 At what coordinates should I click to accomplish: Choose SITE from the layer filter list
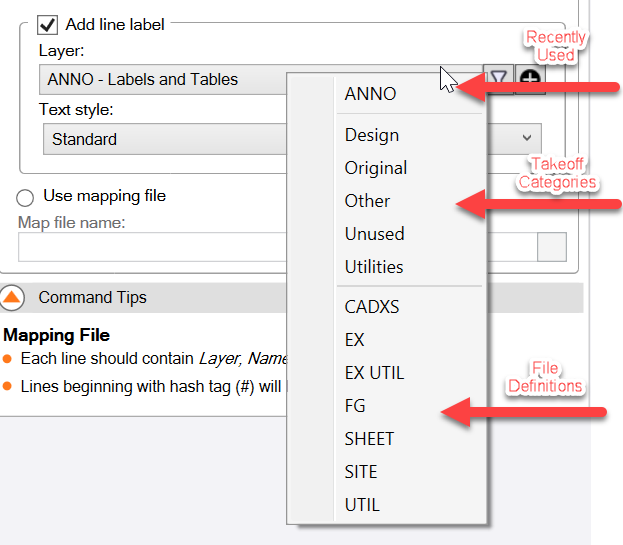pyautogui.click(x=361, y=472)
